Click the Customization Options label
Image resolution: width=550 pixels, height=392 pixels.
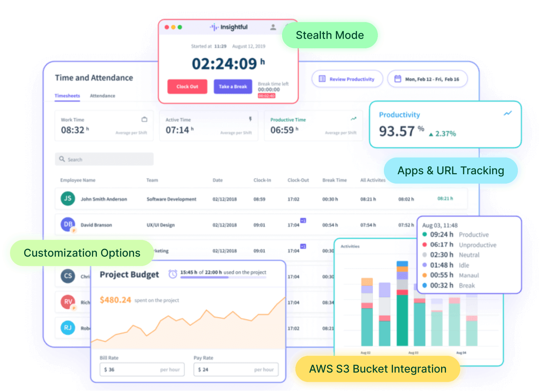pyautogui.click(x=82, y=253)
